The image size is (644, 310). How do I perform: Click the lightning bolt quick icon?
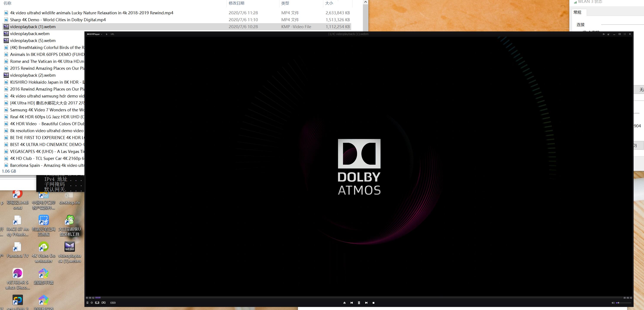click(x=106, y=34)
